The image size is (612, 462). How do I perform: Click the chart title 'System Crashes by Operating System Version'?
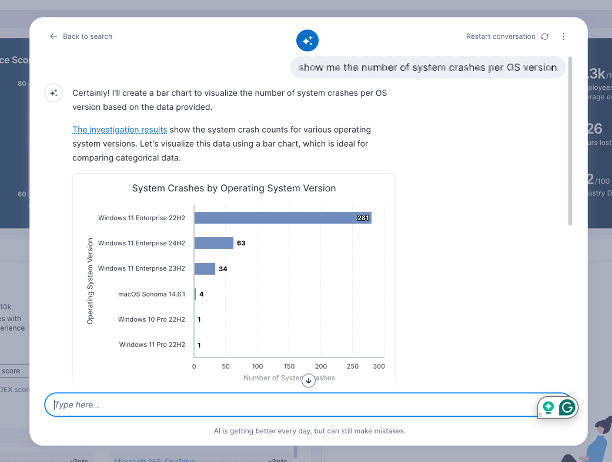tap(234, 188)
